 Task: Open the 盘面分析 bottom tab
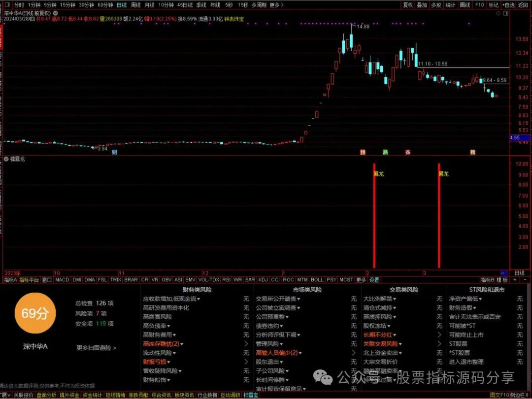pyautogui.click(x=46, y=395)
